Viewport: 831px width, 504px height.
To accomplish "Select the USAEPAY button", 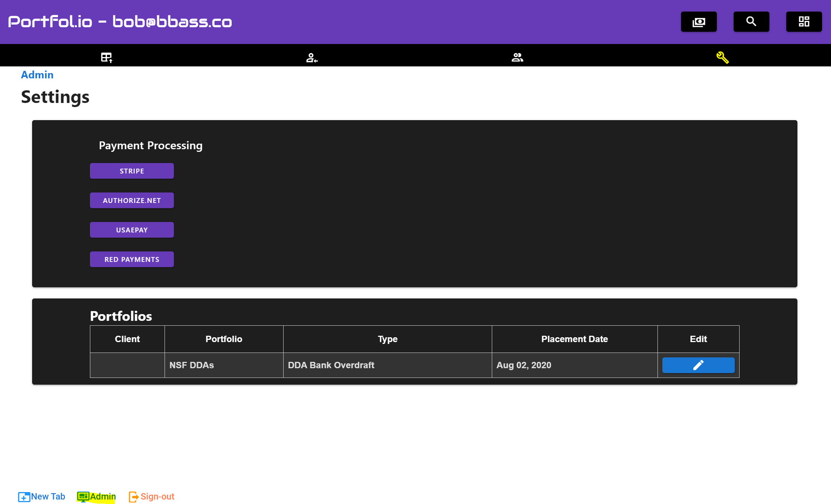I will point(132,230).
